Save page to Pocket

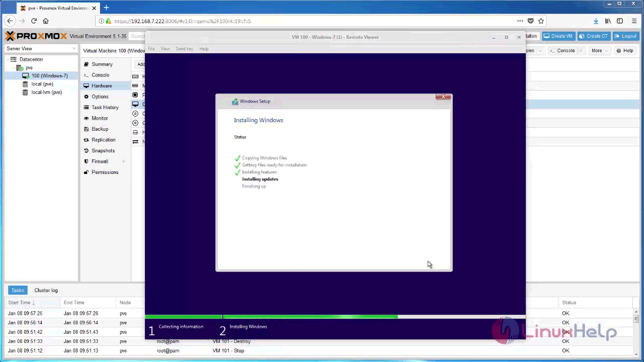pyautogui.click(x=530, y=21)
